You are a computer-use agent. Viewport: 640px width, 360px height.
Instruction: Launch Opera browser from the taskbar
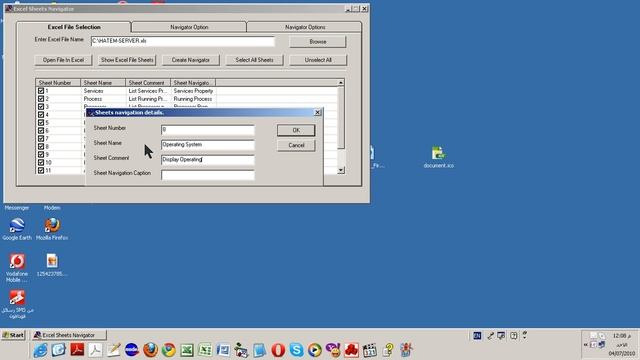278,350
